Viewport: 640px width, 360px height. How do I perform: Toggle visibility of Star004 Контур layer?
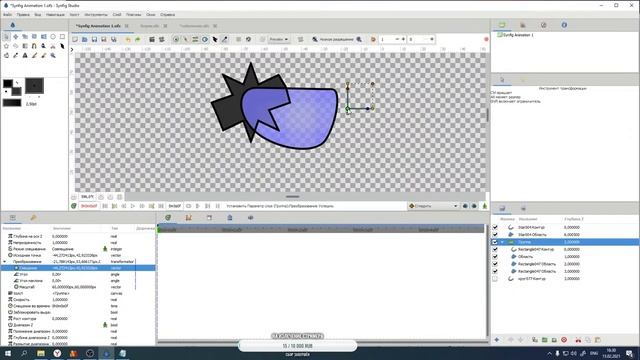coord(495,227)
